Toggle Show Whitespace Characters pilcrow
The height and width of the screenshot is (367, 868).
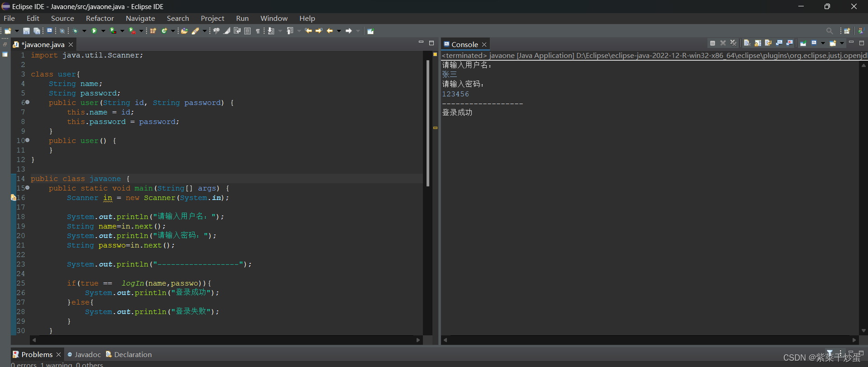coord(257,31)
